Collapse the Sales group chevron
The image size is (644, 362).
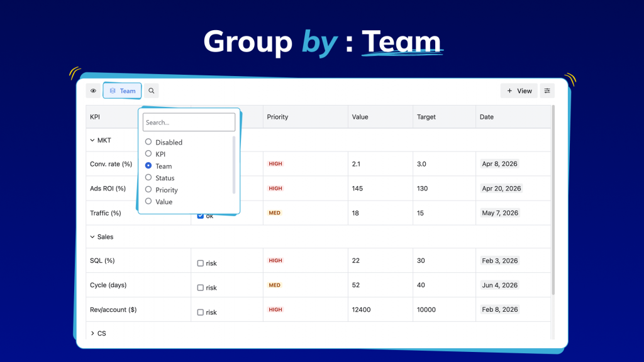92,237
